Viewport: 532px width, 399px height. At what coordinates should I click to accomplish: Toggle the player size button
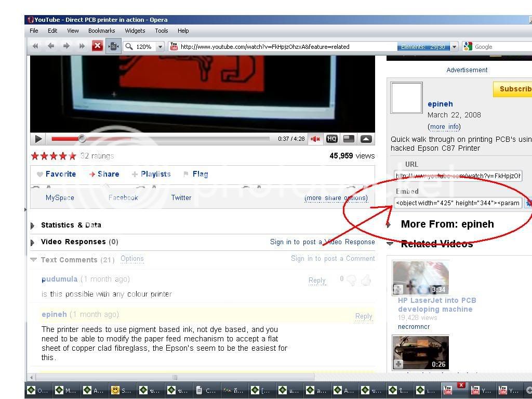[x=349, y=139]
